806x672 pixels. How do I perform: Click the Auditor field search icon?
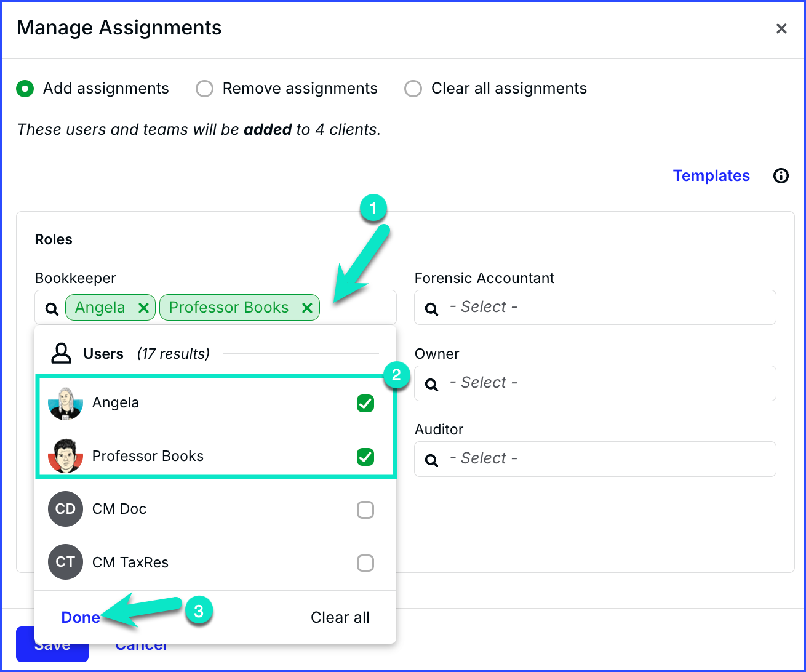pos(432,460)
